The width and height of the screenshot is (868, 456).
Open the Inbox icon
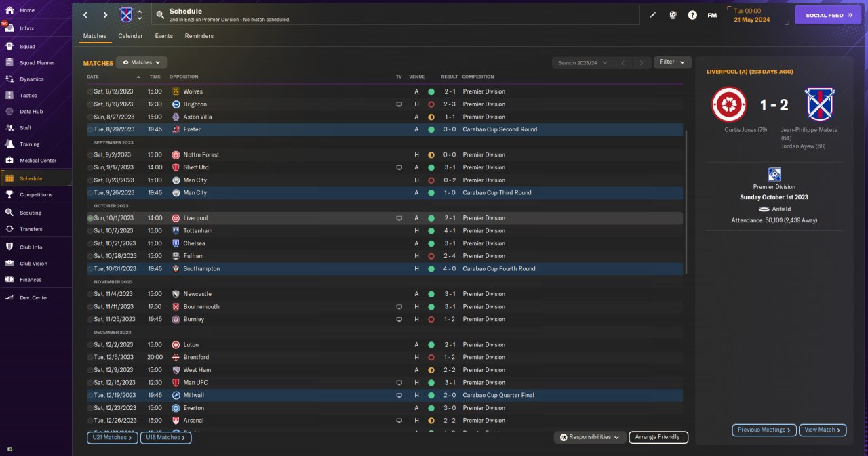(x=9, y=28)
